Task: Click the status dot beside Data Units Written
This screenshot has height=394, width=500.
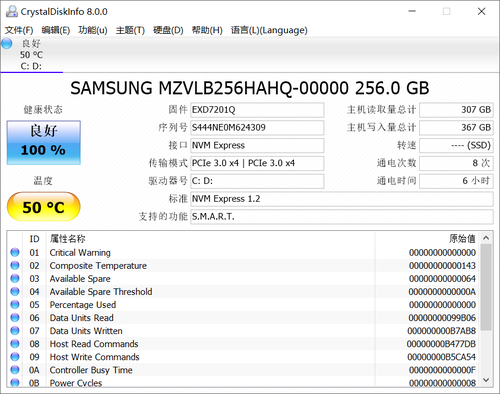Action: tap(15, 330)
